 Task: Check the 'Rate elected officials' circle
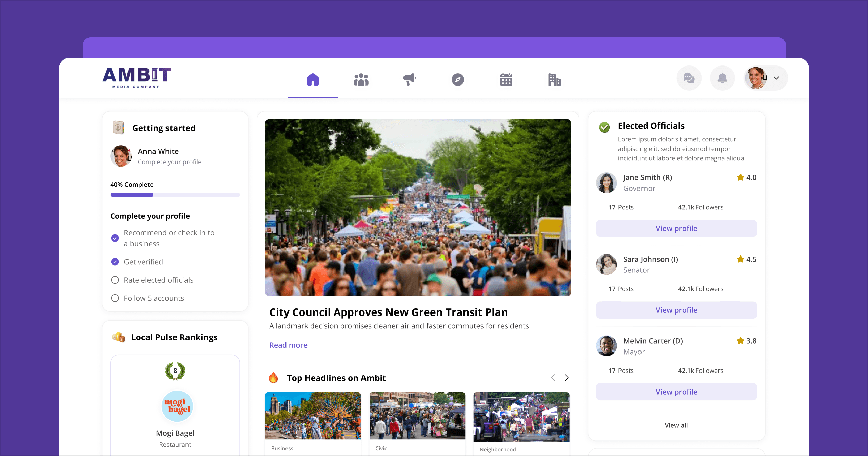pos(115,280)
